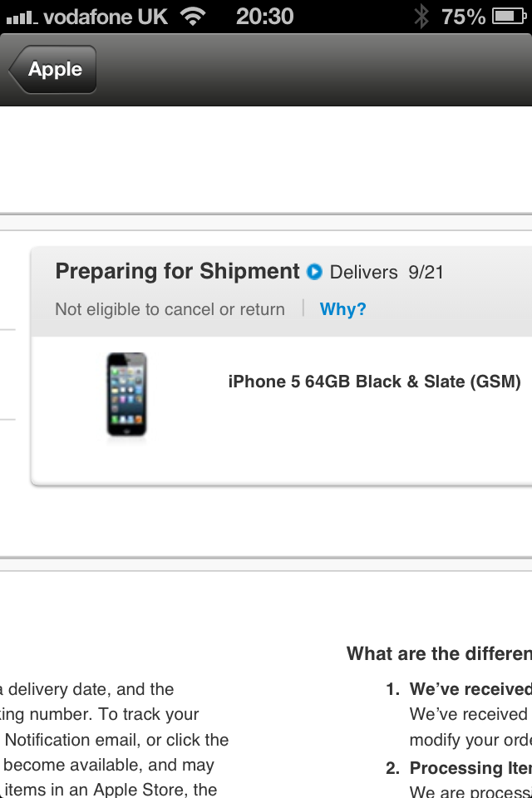The height and width of the screenshot is (798, 532).
Task: Tap the battery icon in status bar
Action: click(506, 16)
